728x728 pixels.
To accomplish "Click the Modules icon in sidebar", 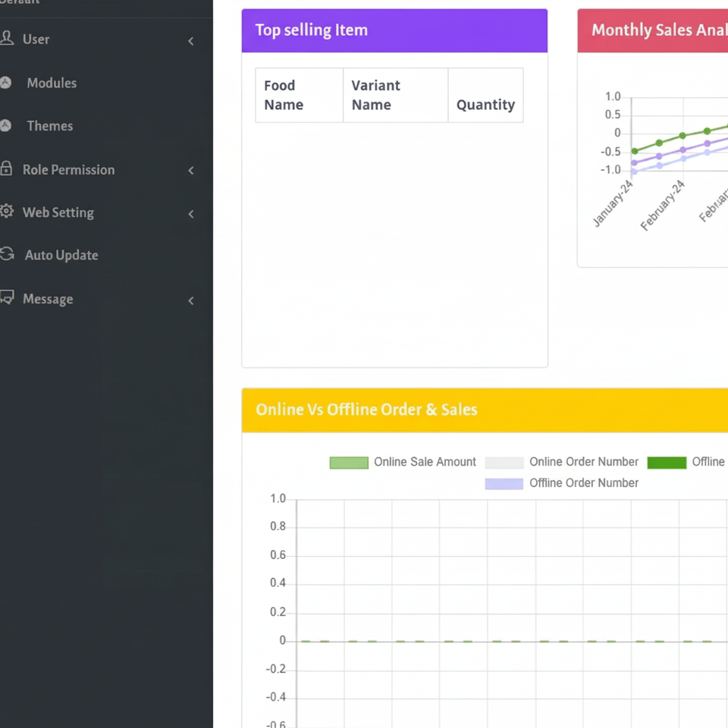I will (x=5, y=83).
